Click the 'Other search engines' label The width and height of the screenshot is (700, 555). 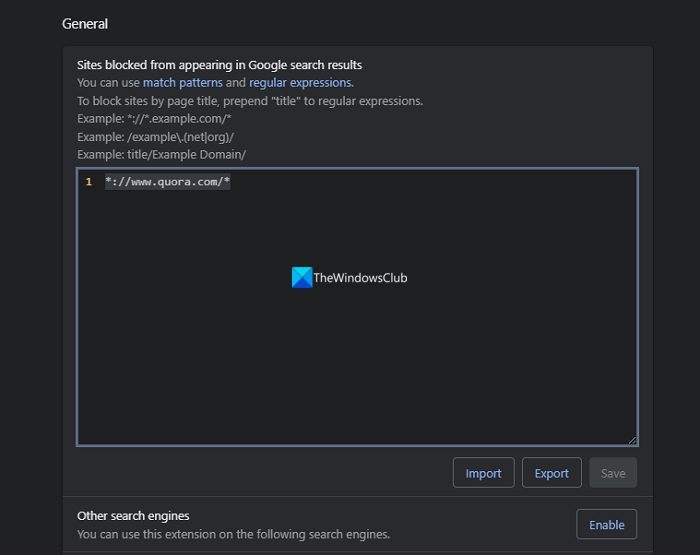[133, 516]
